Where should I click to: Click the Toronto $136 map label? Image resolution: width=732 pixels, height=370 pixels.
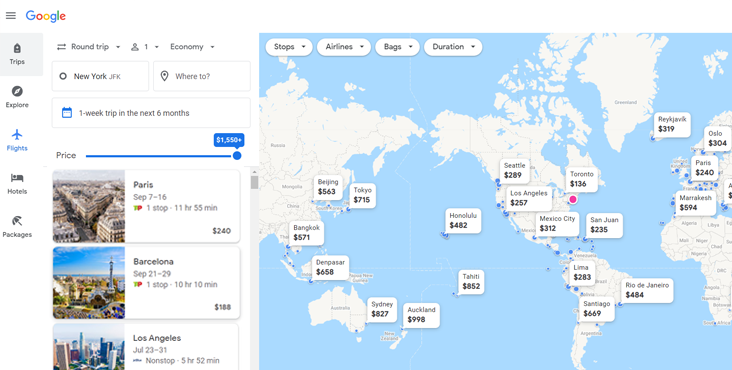582,179
